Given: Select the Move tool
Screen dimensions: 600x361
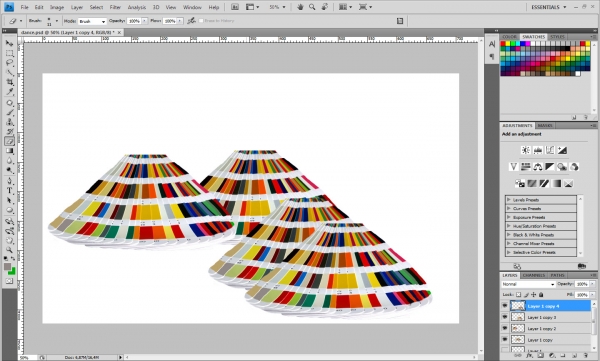Looking at the screenshot, I should pos(9,43).
